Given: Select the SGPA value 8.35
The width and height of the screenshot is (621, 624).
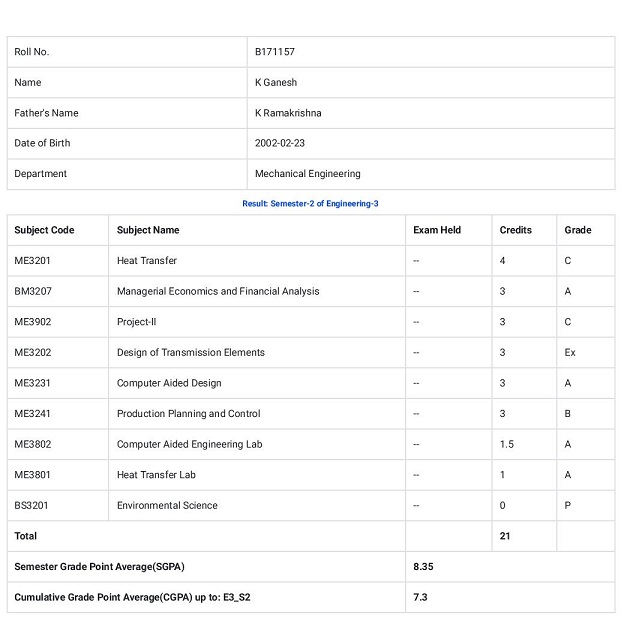Looking at the screenshot, I should tap(423, 567).
